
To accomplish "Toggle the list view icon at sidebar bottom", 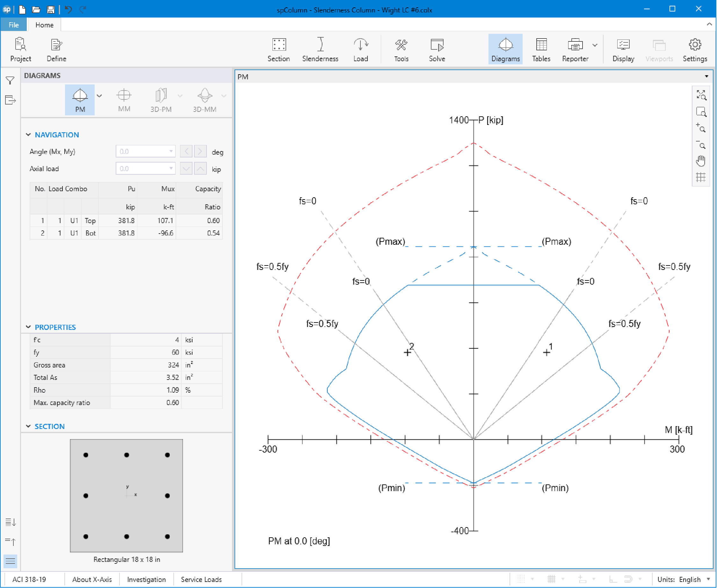I will (10, 562).
